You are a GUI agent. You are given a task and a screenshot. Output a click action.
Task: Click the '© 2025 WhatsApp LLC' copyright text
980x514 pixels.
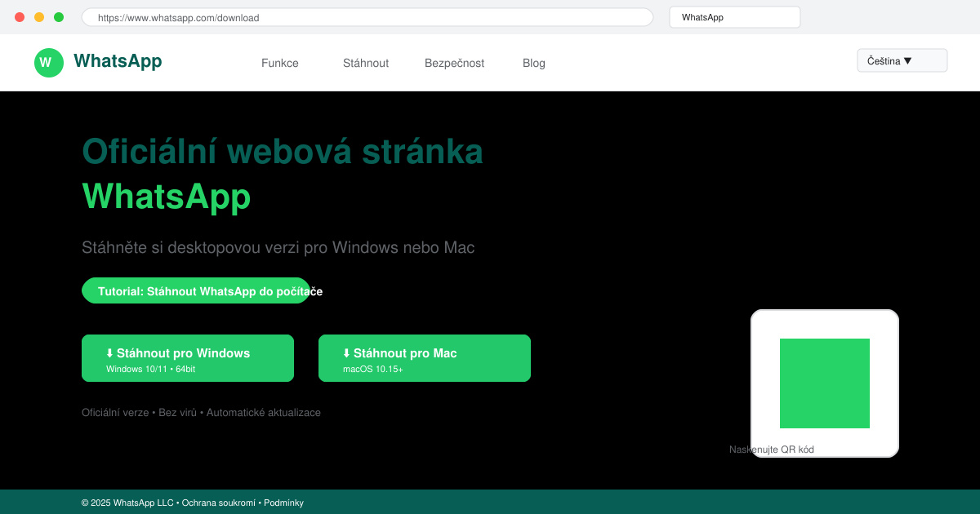(x=127, y=503)
